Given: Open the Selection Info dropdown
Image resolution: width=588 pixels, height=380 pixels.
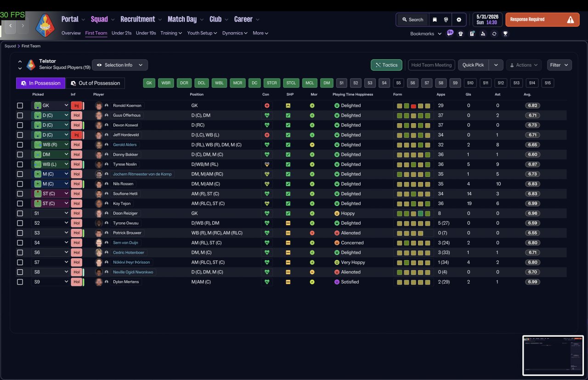Looking at the screenshot, I should [120, 65].
